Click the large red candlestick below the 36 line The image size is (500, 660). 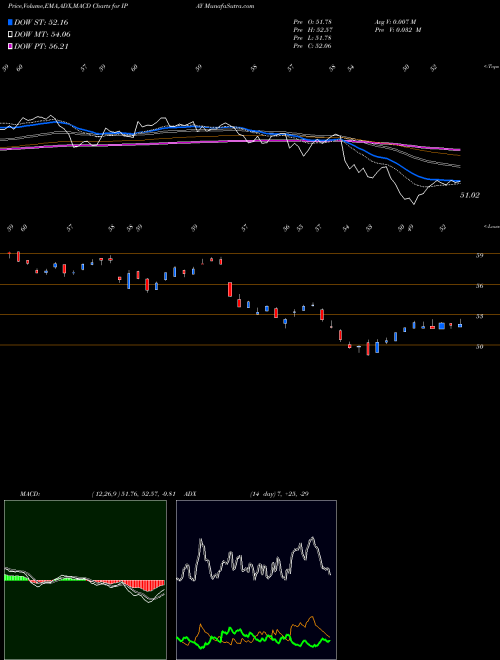(x=230, y=290)
